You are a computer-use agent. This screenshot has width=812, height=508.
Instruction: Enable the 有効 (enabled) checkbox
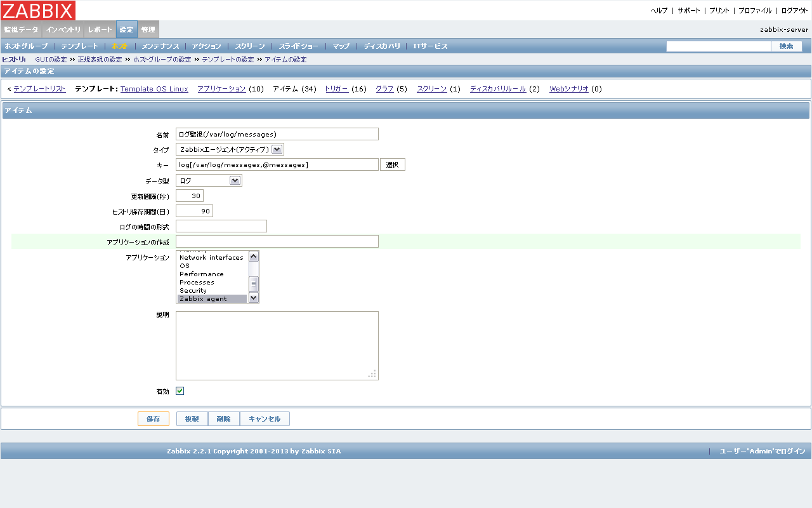[x=180, y=391]
